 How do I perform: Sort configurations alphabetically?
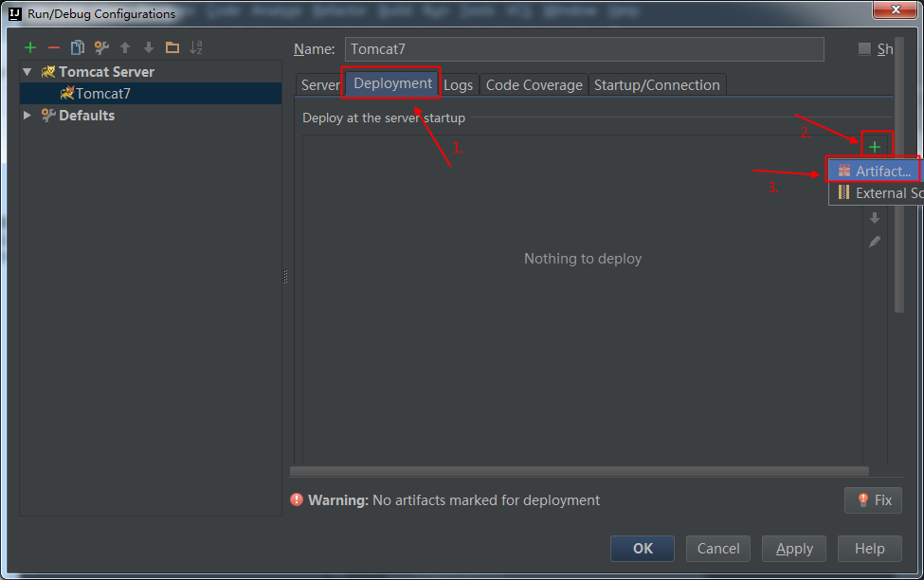pos(196,48)
